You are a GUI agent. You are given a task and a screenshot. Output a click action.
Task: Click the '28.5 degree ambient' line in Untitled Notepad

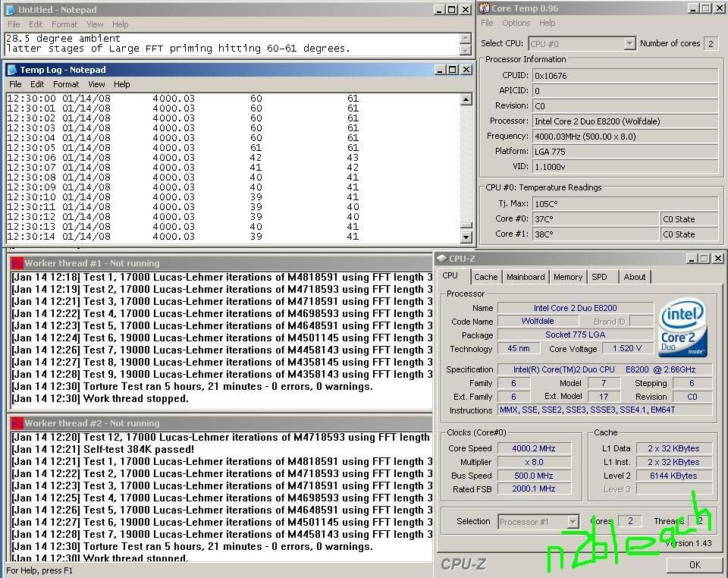63,39
